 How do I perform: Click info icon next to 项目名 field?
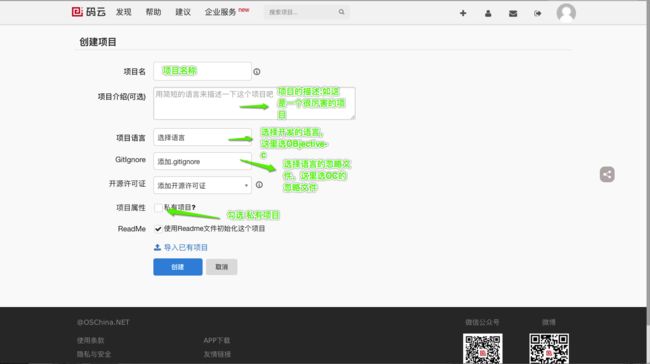(257, 72)
